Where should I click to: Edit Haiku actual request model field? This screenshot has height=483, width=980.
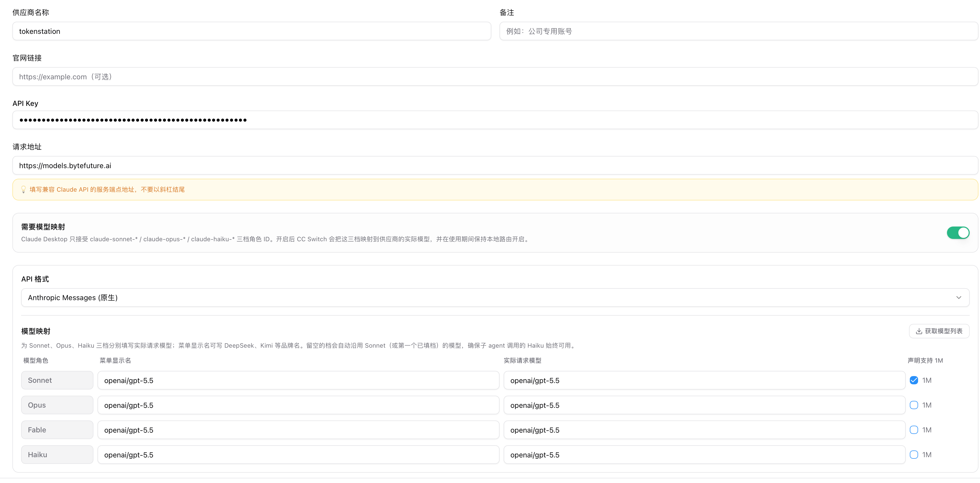click(x=704, y=454)
